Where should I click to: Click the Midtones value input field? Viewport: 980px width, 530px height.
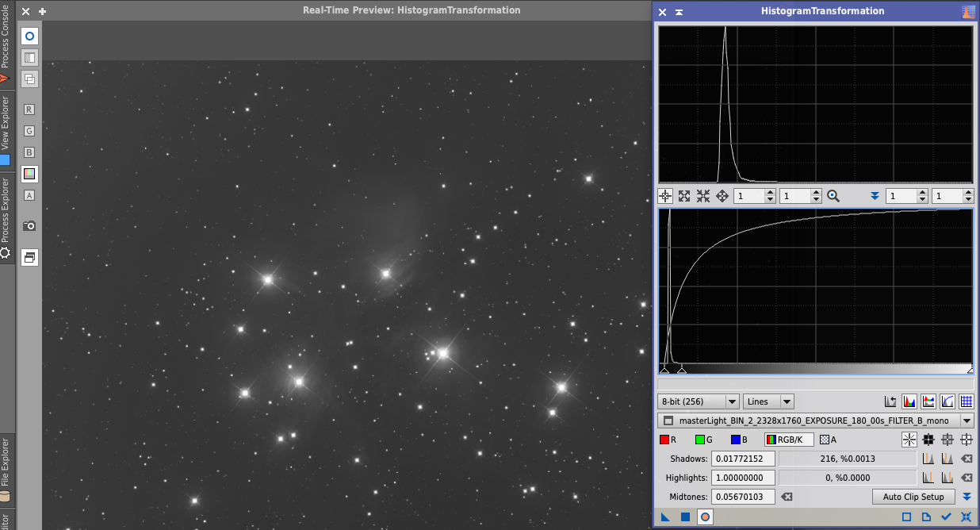pos(743,497)
